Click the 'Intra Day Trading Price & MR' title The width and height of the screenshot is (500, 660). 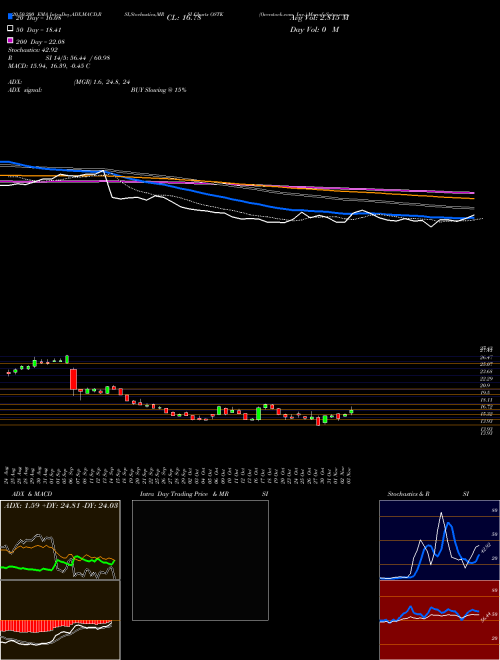pyautogui.click(x=184, y=494)
